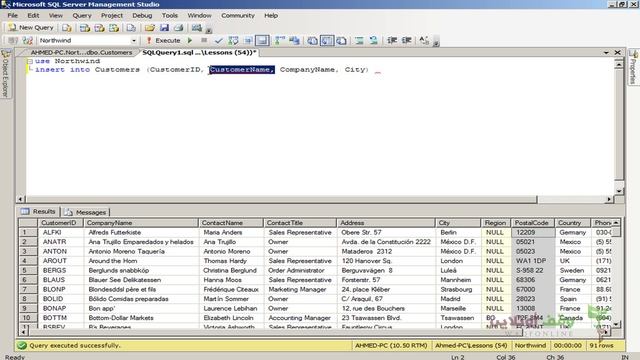
Task: Open the Activity Monitor icon
Action: coord(197,28)
